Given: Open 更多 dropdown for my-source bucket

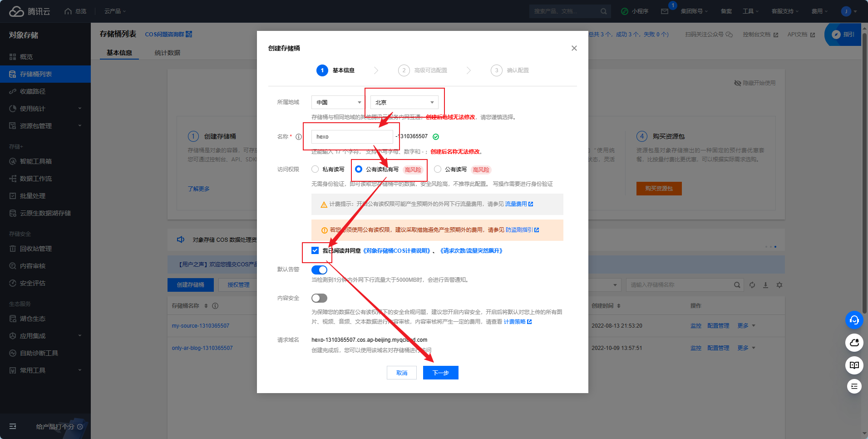Looking at the screenshot, I should click(746, 326).
